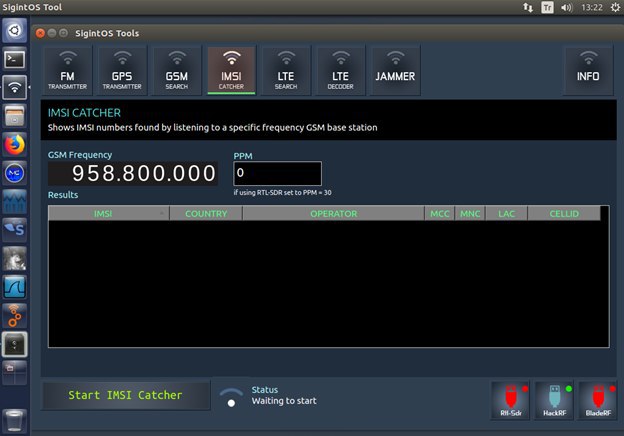Switch to the GSM Search tab
The image size is (624, 436).
pyautogui.click(x=177, y=70)
